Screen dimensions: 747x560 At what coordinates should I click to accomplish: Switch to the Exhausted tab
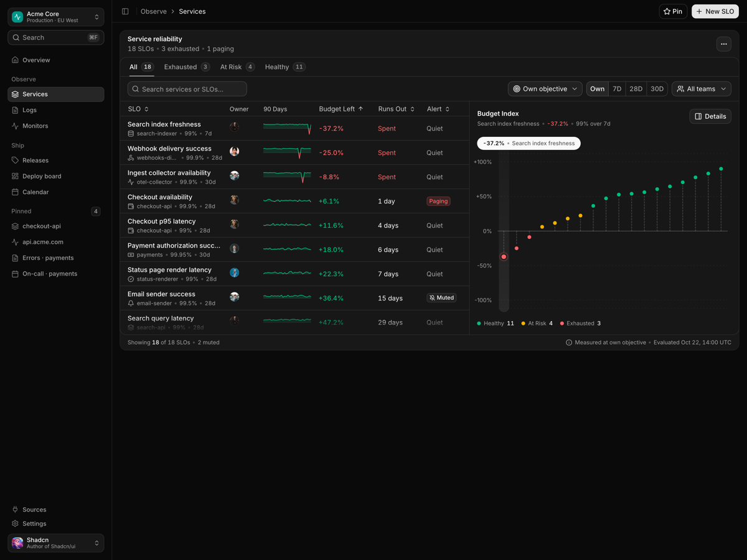[187, 67]
